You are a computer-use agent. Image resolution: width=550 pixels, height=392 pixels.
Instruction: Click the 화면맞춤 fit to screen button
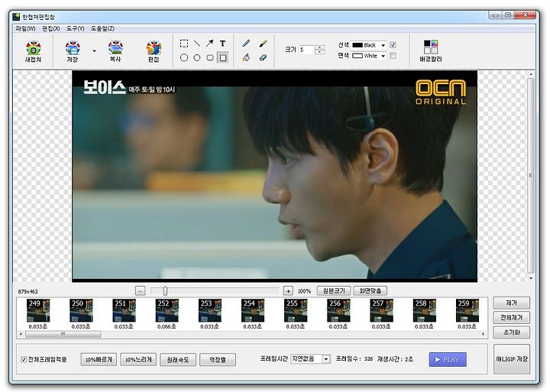(x=370, y=291)
